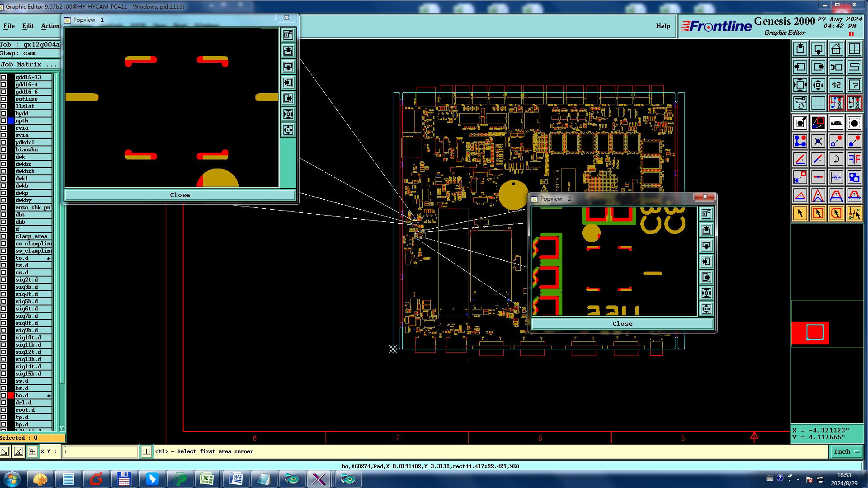This screenshot has width=868, height=488.
Task: Click the Home view icon
Action: coord(836,49)
